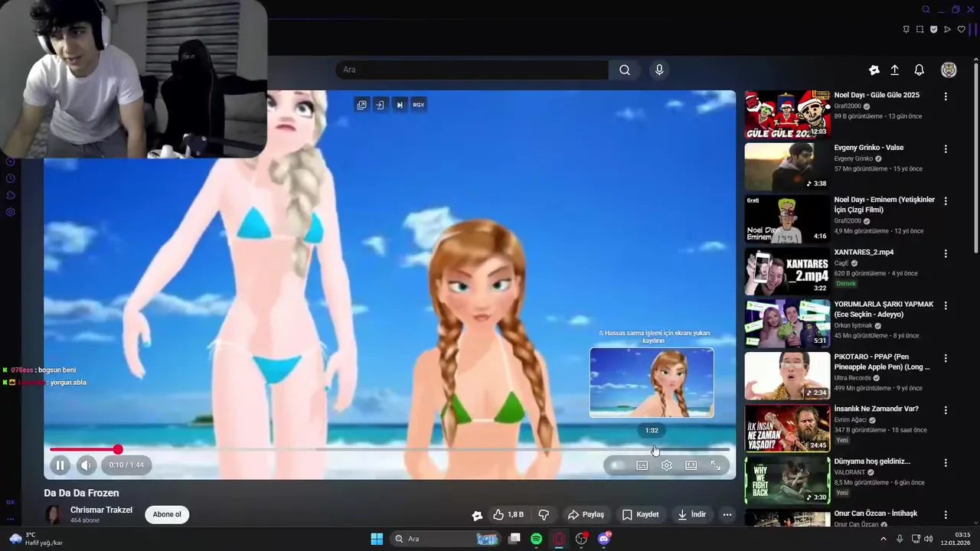Open the account avatar menu
The height and width of the screenshot is (551, 980).
949,70
